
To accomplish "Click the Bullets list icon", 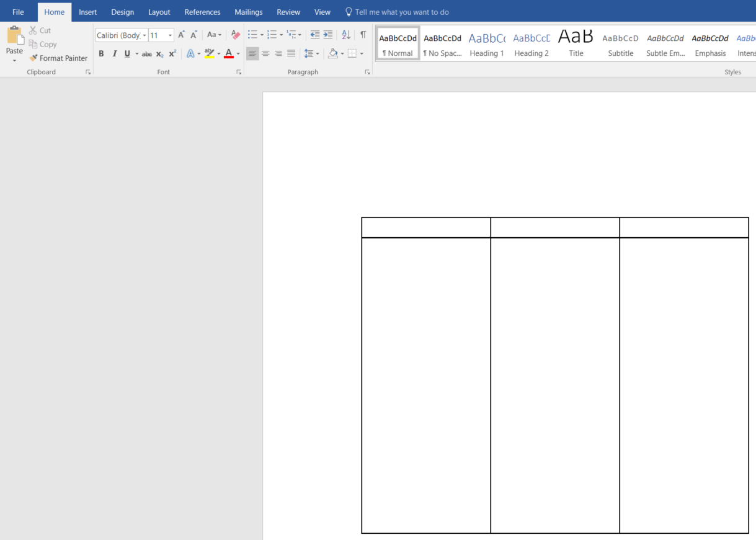I will (x=252, y=35).
